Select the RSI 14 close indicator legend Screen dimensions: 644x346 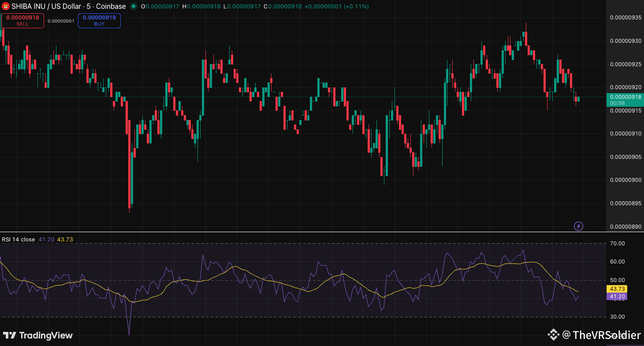(x=18, y=240)
